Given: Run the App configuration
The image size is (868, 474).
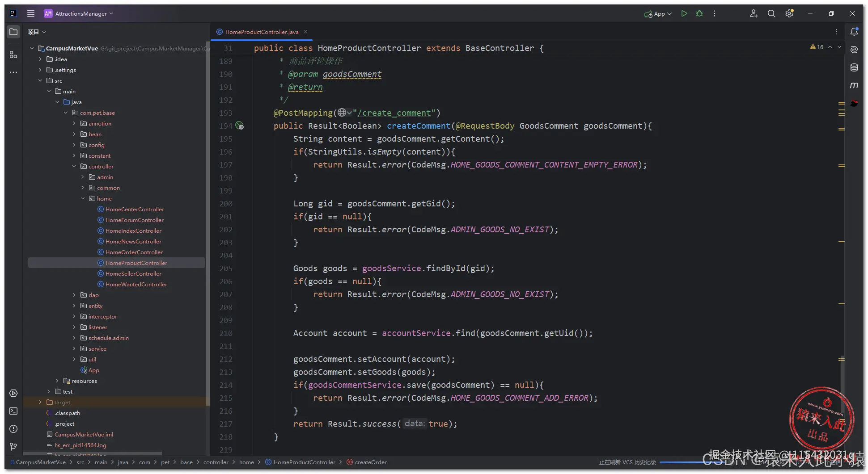Looking at the screenshot, I should 684,13.
